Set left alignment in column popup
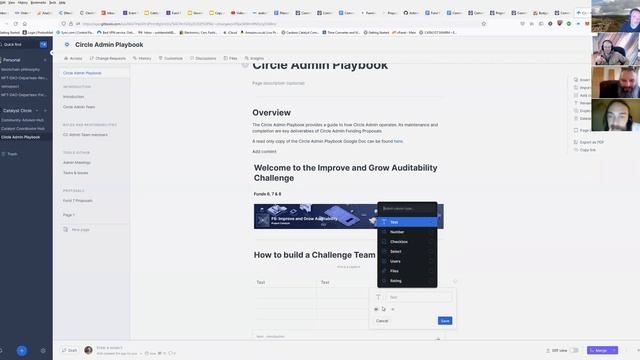640x360 pixels. click(x=376, y=309)
